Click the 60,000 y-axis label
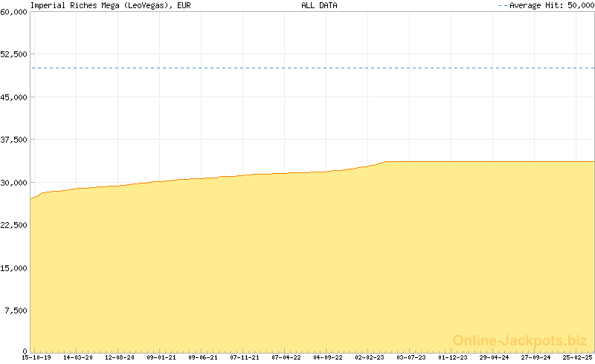The image size is (595, 364). coord(13,12)
